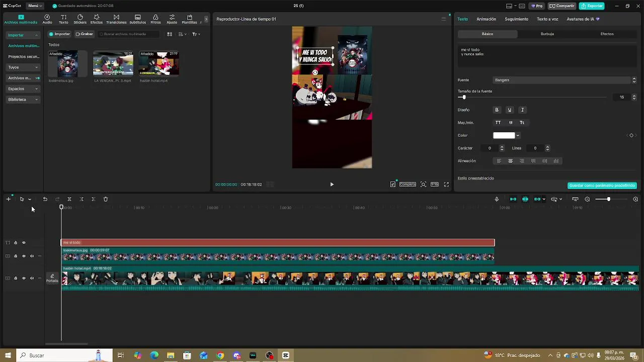
Task: Switch to the Animación tab
Action: 486,19
